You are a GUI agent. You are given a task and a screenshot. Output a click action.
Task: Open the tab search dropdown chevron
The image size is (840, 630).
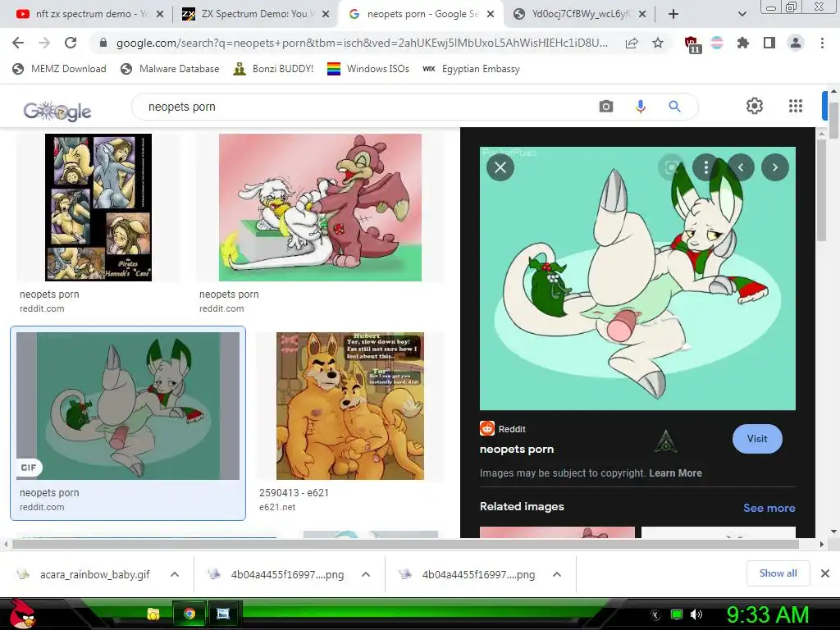742,15
